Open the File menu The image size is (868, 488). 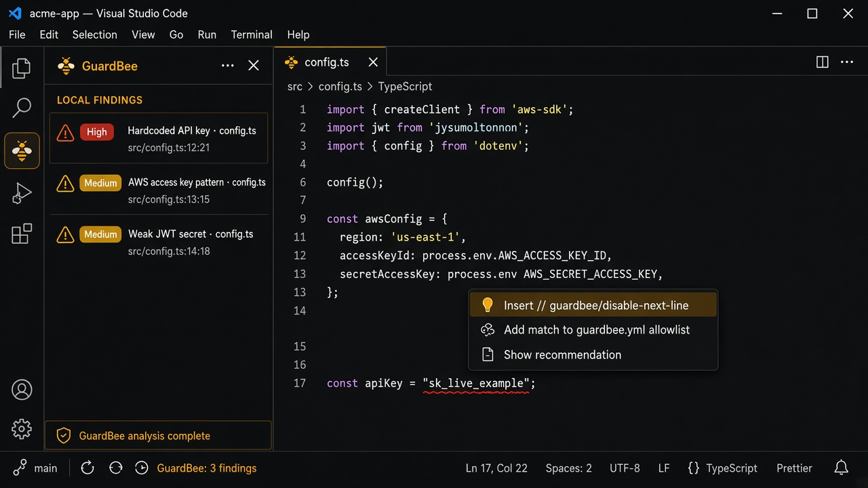click(17, 35)
